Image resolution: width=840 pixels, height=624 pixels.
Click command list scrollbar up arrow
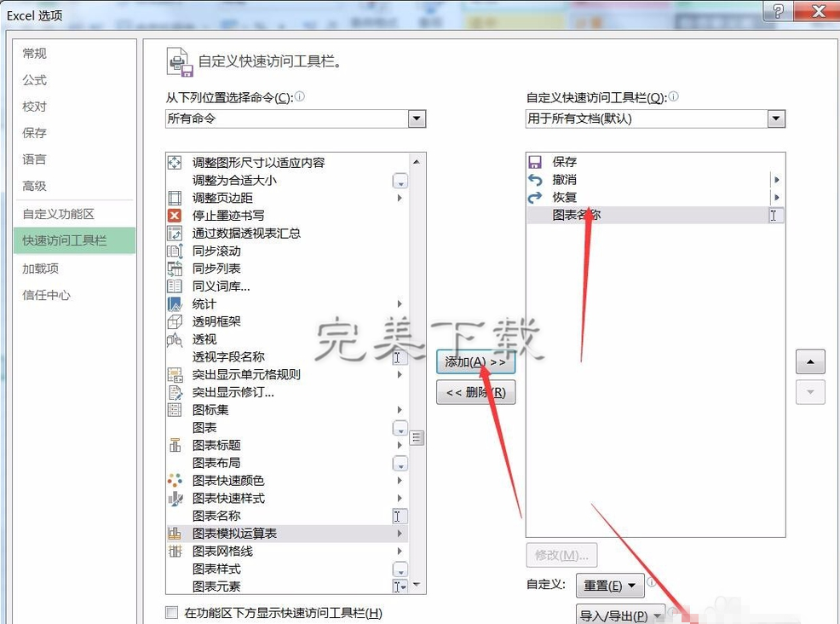[x=417, y=161]
